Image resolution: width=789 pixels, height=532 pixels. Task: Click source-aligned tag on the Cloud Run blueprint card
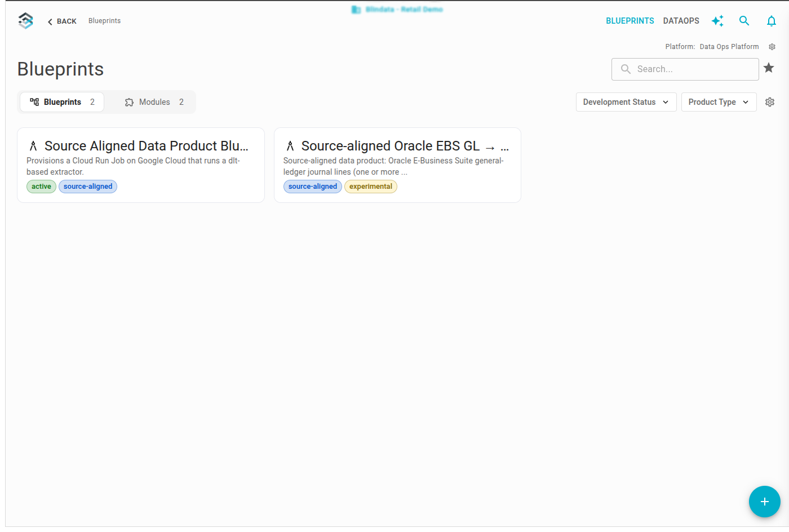pos(88,187)
